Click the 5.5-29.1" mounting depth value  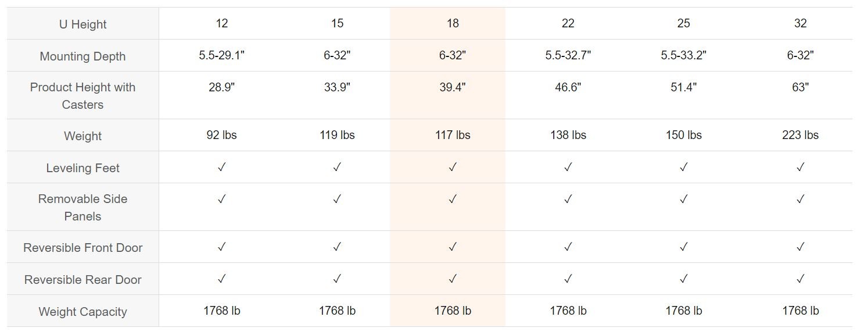(x=221, y=55)
